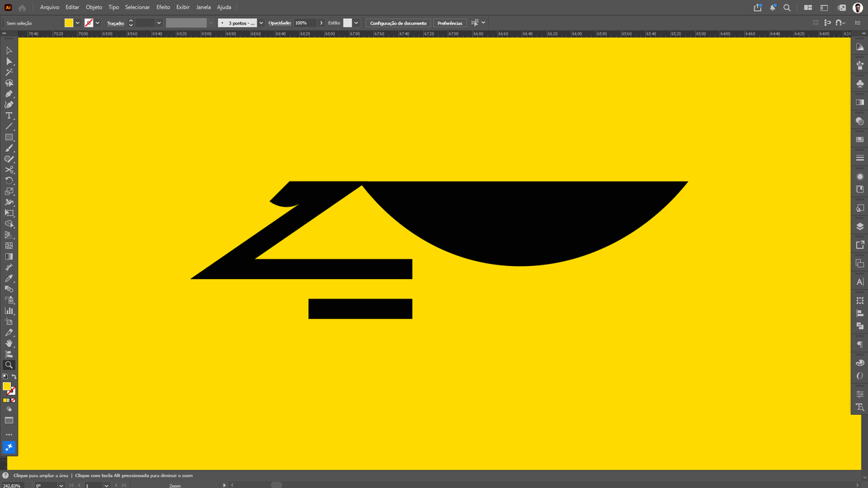Swap fill and stroke arrows

pyautogui.click(x=14, y=377)
